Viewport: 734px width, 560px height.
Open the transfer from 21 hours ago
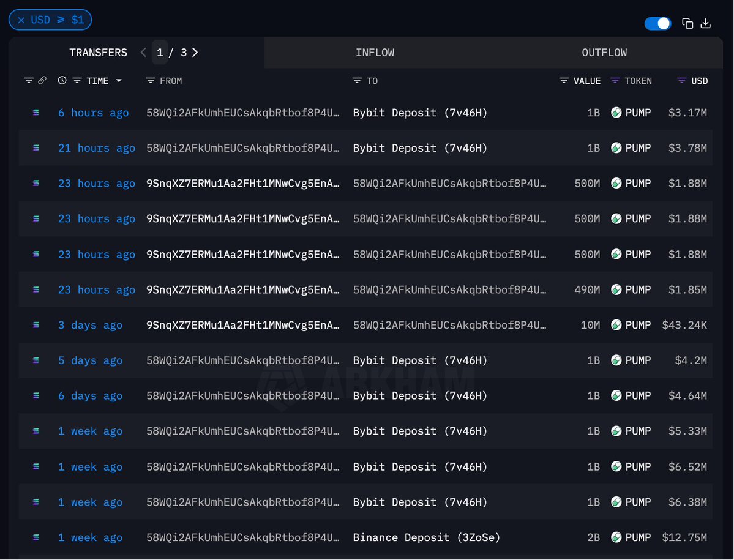[97, 148]
